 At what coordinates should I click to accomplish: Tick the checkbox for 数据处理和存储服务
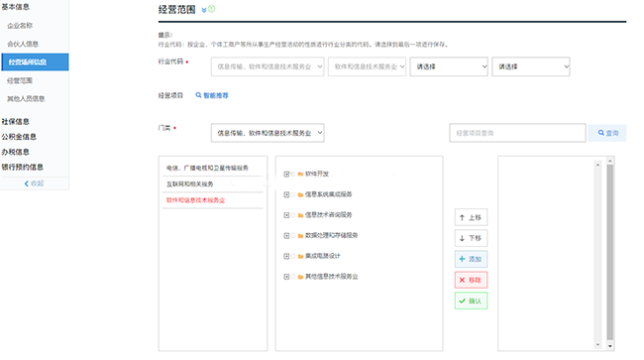293,235
